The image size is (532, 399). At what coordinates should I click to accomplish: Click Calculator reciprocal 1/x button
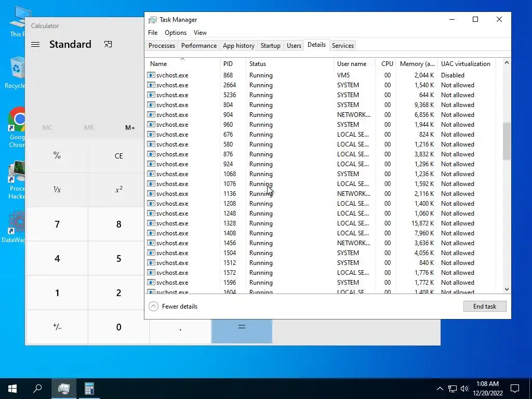57,190
